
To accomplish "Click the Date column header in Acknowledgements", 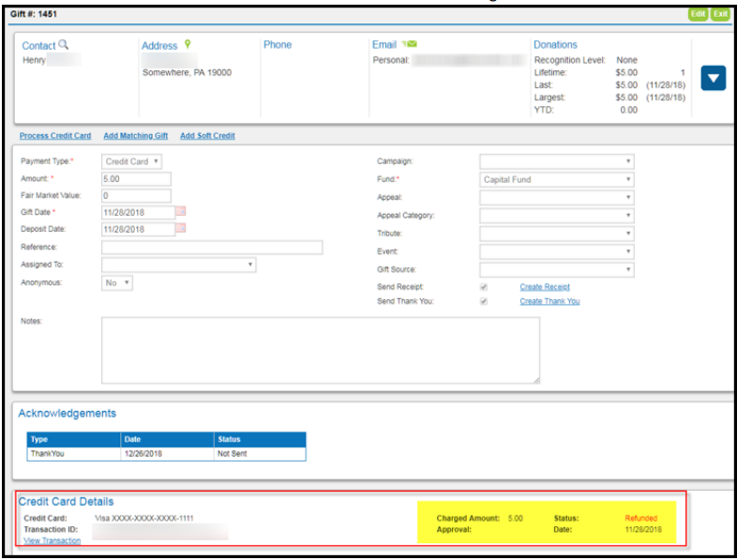I will (x=167, y=439).
